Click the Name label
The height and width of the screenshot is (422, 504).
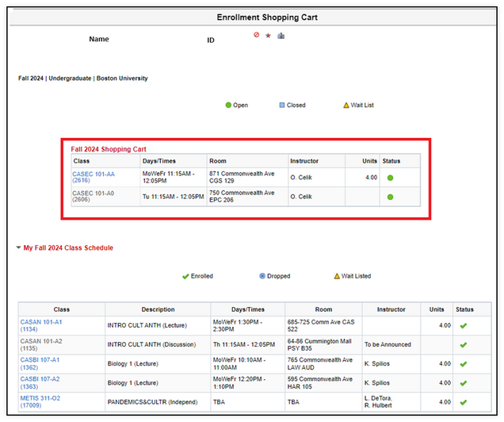99,39
